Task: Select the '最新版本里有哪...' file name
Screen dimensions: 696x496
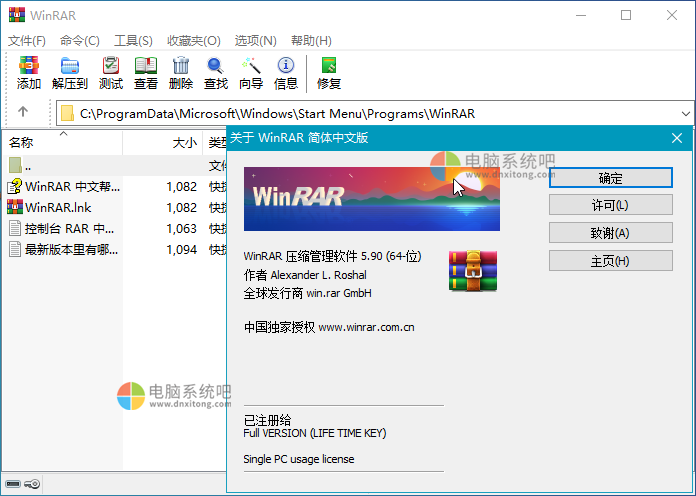Action: [71, 250]
